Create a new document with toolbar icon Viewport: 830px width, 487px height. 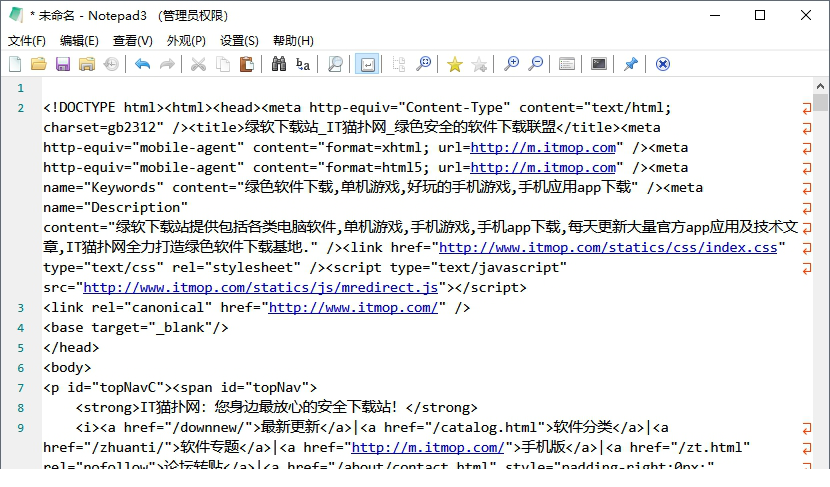pyautogui.click(x=15, y=64)
